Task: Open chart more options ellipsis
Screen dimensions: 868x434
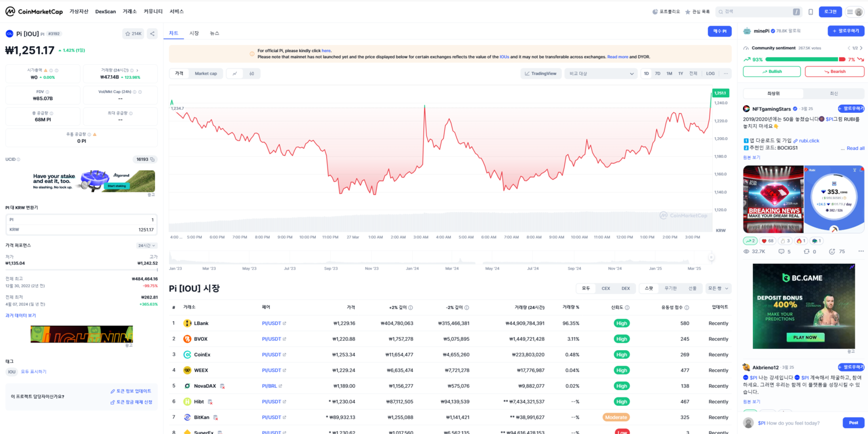Action: click(726, 73)
